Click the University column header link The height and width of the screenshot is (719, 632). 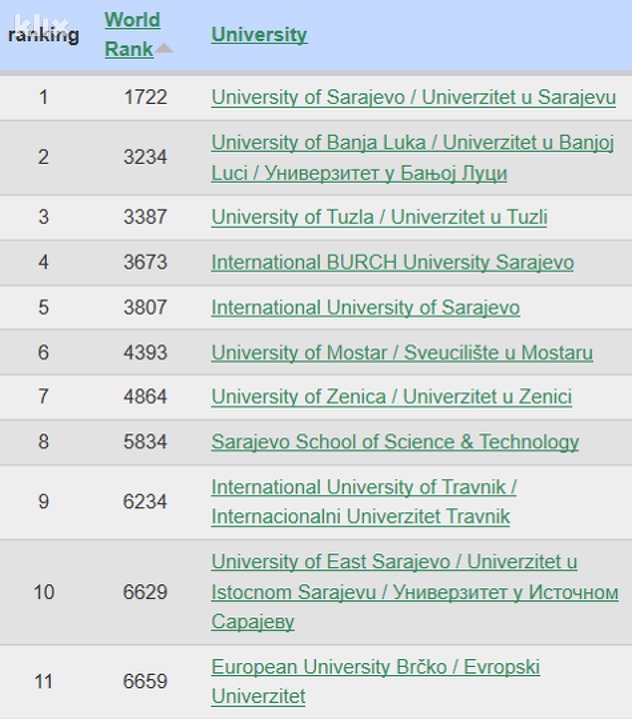pyautogui.click(x=259, y=35)
